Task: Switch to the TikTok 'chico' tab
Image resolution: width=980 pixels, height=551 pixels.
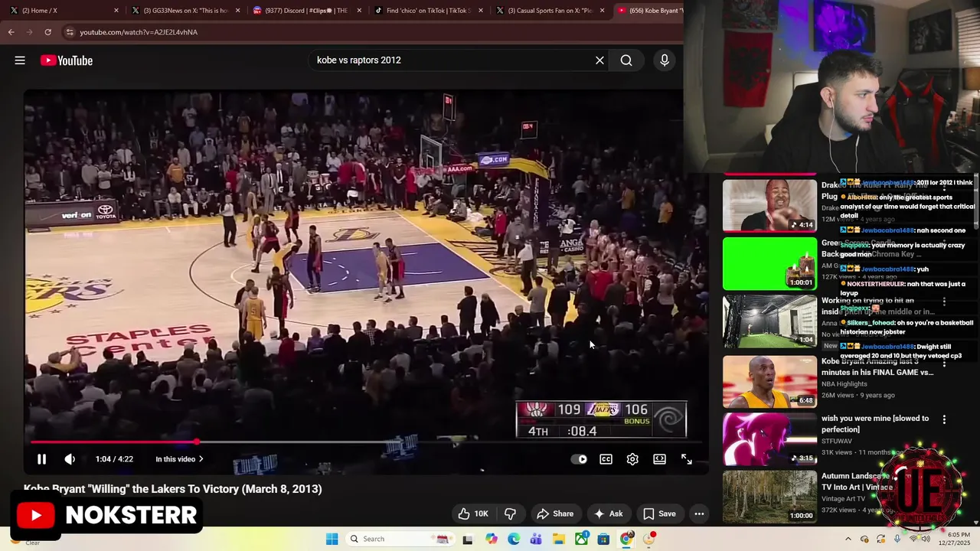Action: point(429,11)
